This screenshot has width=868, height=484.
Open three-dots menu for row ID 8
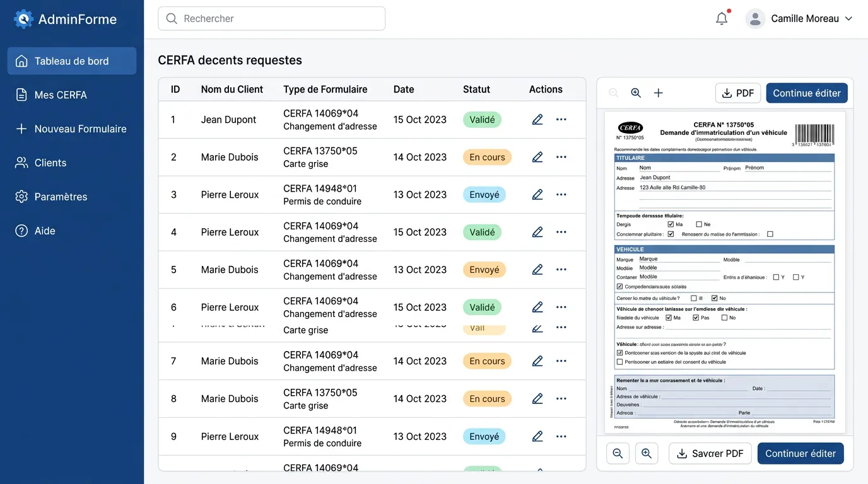coord(561,399)
